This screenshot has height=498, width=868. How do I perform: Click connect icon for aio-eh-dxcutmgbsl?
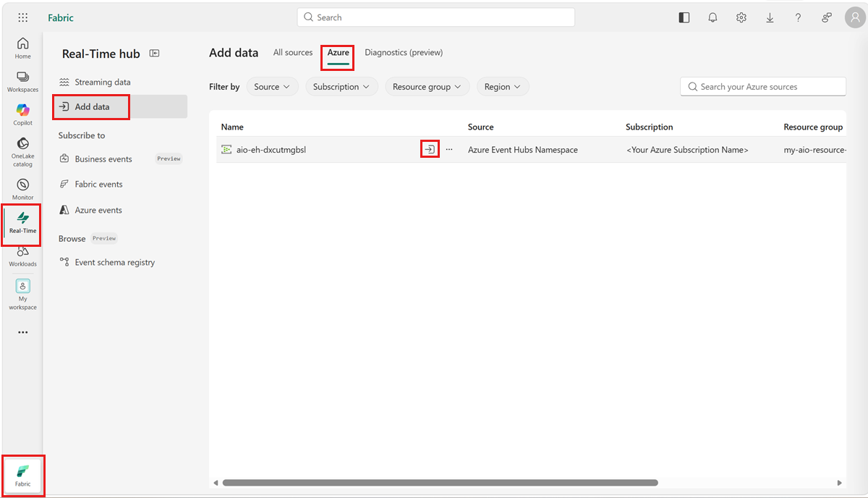pyautogui.click(x=430, y=149)
